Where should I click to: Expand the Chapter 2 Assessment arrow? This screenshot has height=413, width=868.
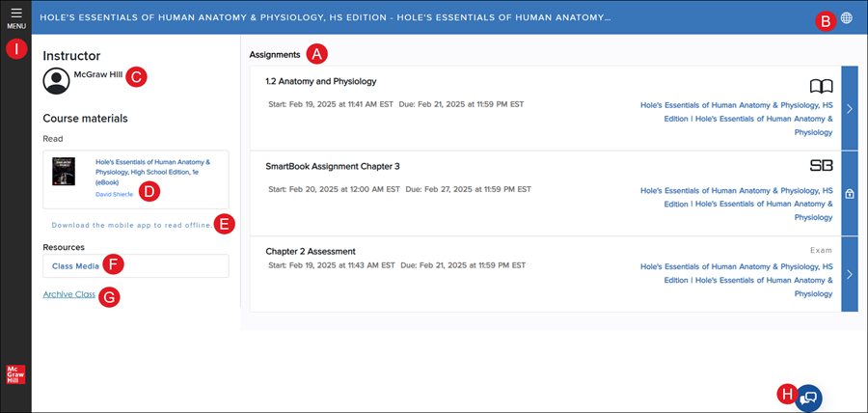tap(850, 274)
